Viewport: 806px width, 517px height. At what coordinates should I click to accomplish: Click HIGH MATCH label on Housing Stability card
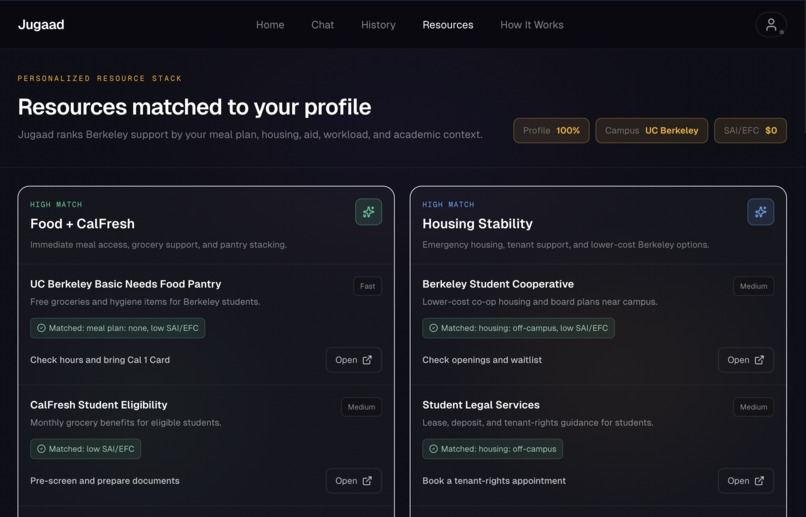(x=448, y=204)
